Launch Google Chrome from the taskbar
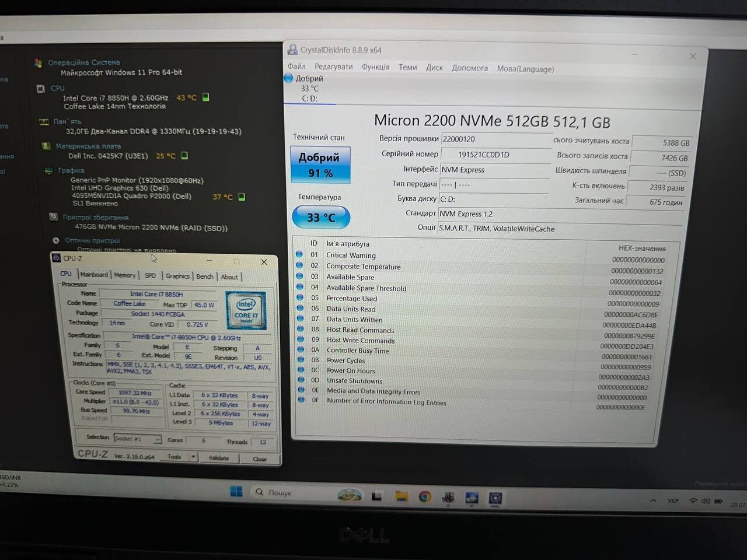The height and width of the screenshot is (560, 747). [425, 496]
